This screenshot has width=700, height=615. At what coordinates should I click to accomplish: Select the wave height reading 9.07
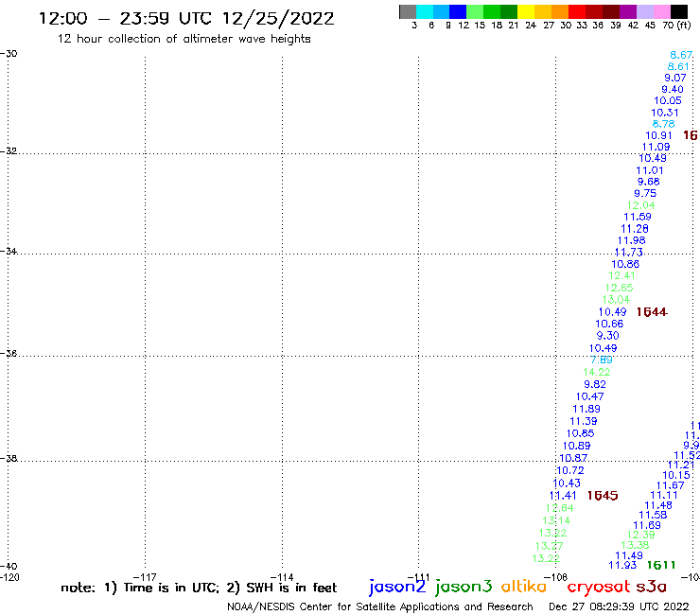point(675,78)
